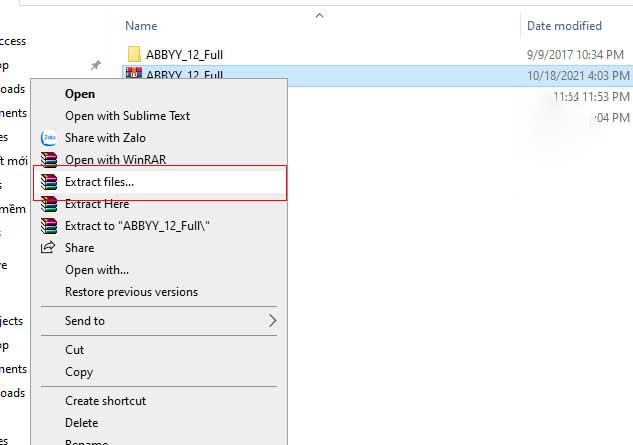The image size is (633, 445).
Task: Sort by the Name column header
Action: [x=141, y=26]
